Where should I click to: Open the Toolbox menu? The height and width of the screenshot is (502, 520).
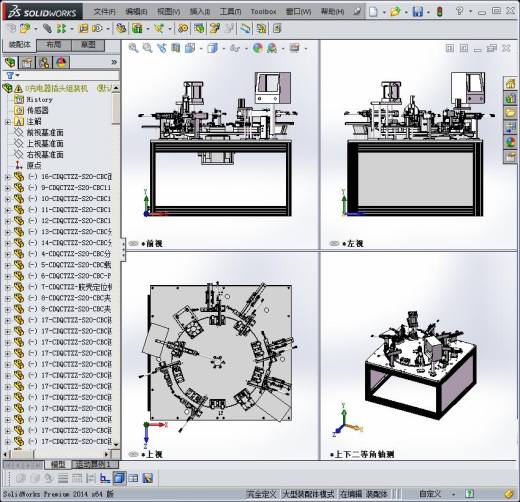263,12
